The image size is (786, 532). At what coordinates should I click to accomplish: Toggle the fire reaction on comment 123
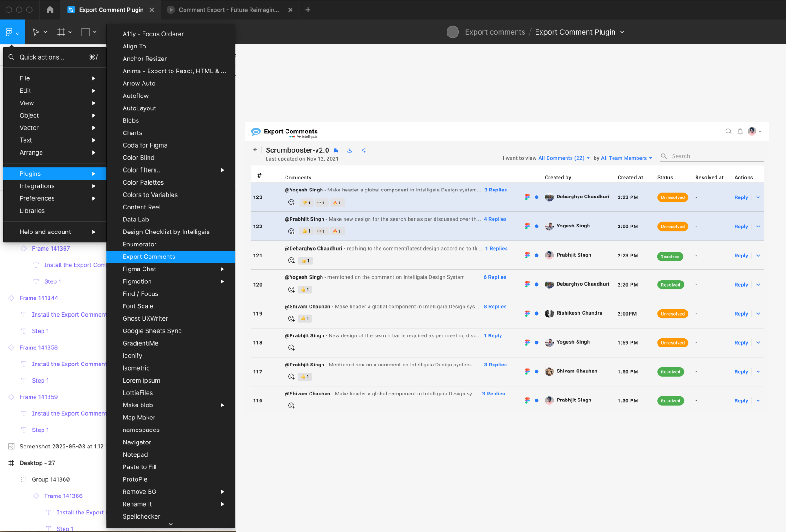coord(337,203)
